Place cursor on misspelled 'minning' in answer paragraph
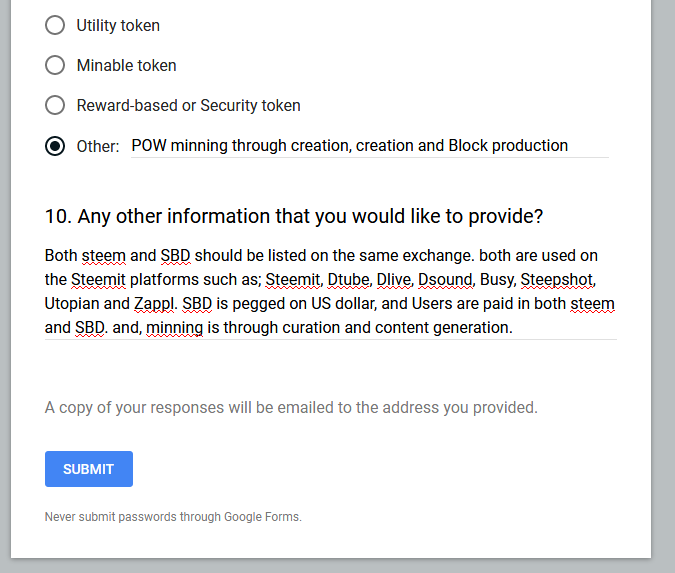Screen dimensions: 675x573 tap(174, 328)
